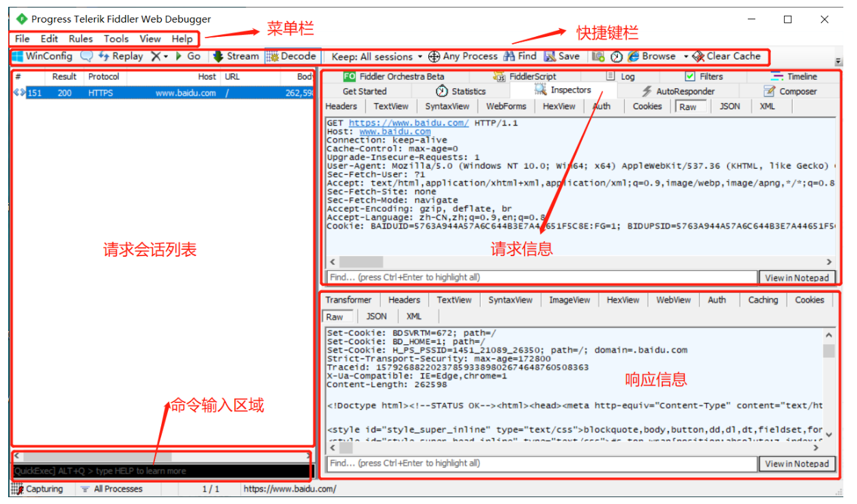Select request Cookies inspector tab
The width and height of the screenshot is (857, 504).
click(647, 106)
